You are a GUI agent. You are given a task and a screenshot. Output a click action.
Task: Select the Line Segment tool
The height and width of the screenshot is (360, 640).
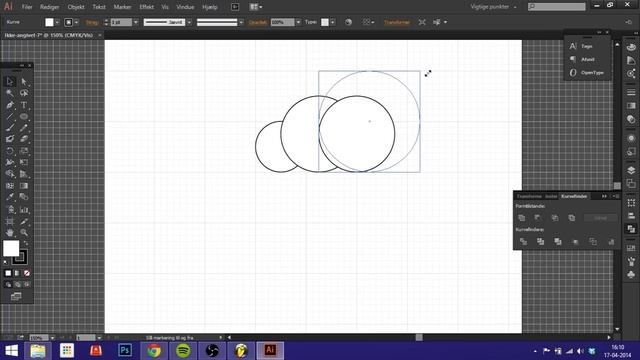coord(10,117)
